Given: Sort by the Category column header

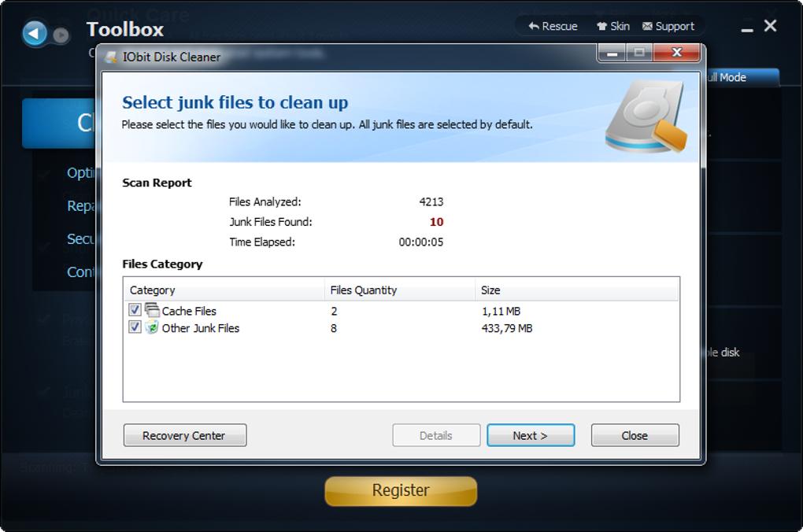Looking at the screenshot, I should pos(224,290).
